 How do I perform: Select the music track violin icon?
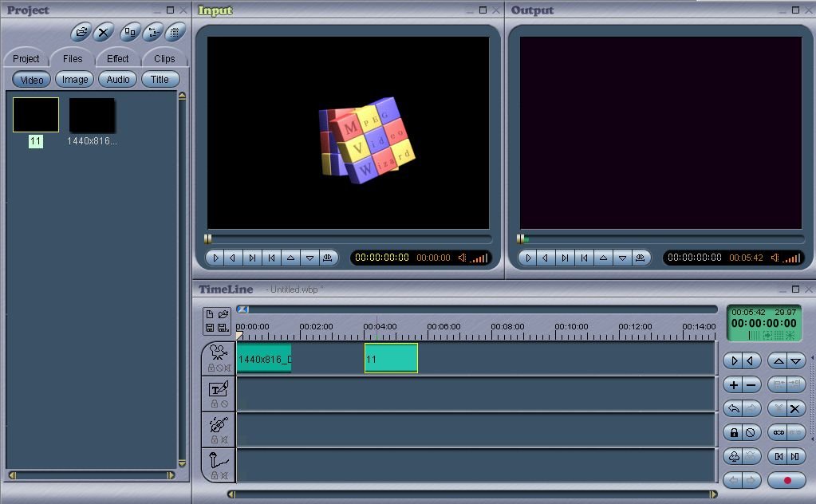219,425
